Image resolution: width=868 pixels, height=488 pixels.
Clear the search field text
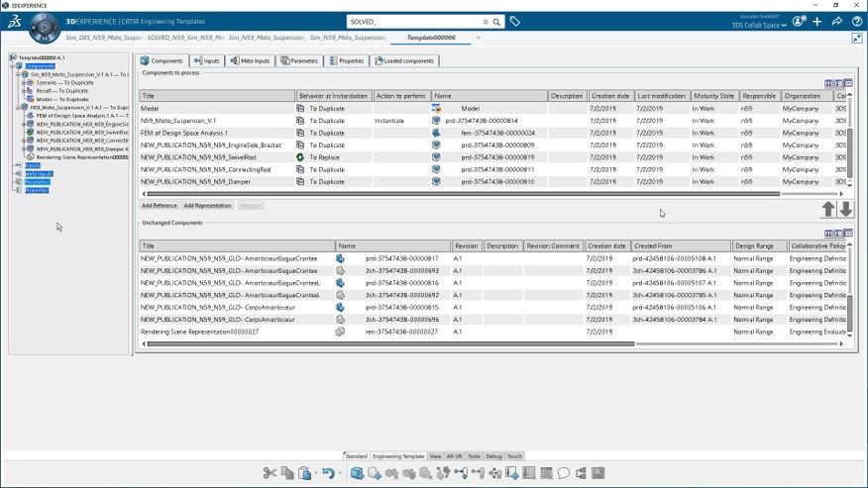pos(486,22)
